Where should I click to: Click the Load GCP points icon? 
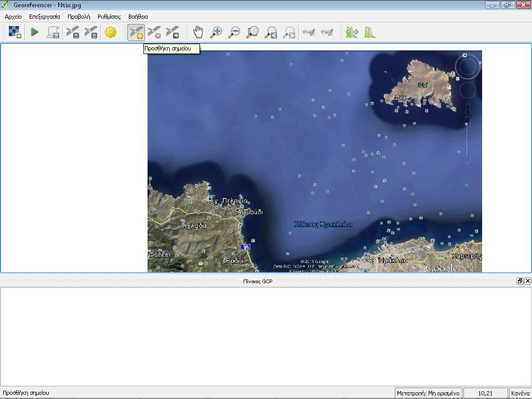[73, 32]
